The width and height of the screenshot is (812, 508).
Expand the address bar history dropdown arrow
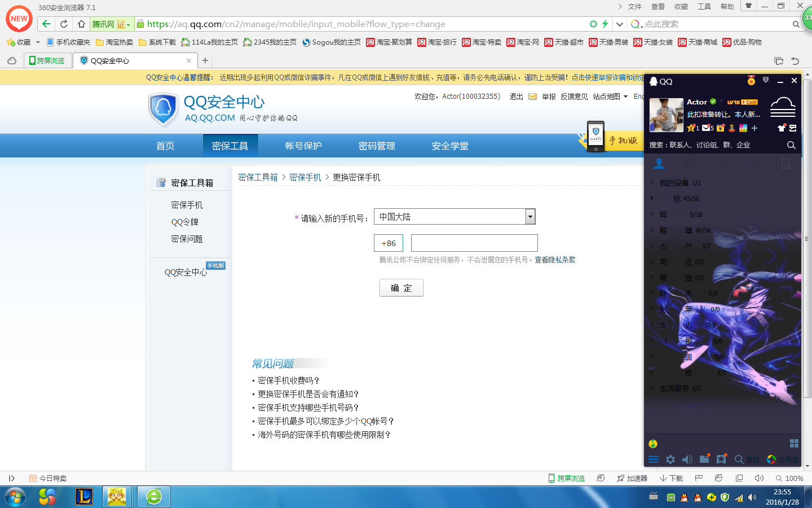tap(619, 24)
